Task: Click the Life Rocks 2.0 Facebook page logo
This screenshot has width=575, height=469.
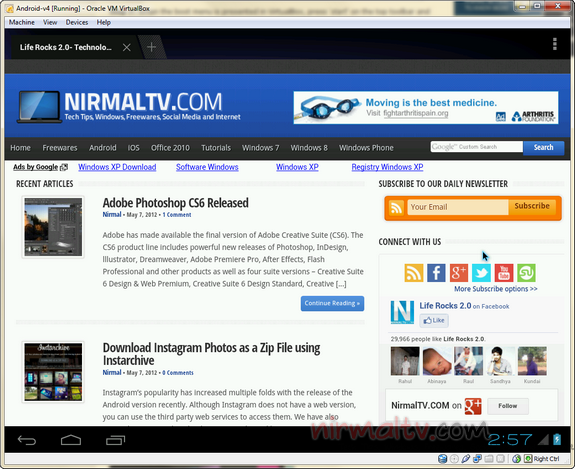Action: point(402,312)
